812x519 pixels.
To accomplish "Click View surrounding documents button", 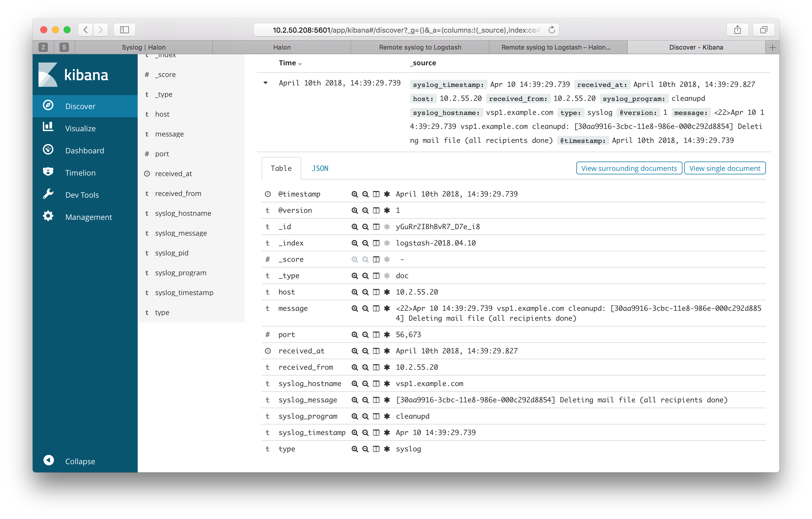I will point(629,168).
